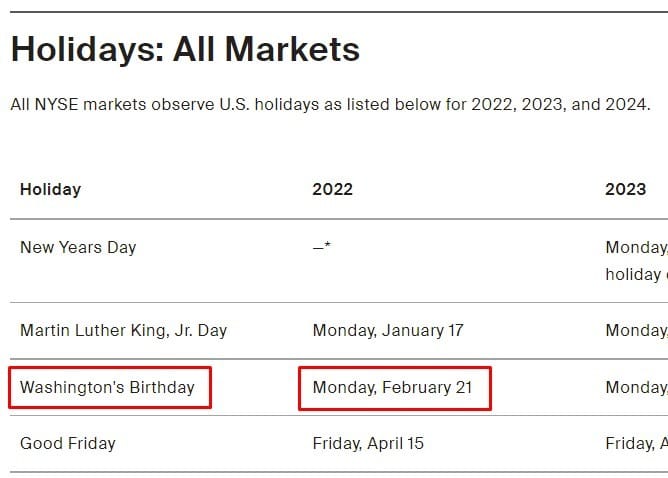668x478 pixels.
Task: Click 'holiday' text under 2023 New Years
Action: pyautogui.click(x=633, y=274)
